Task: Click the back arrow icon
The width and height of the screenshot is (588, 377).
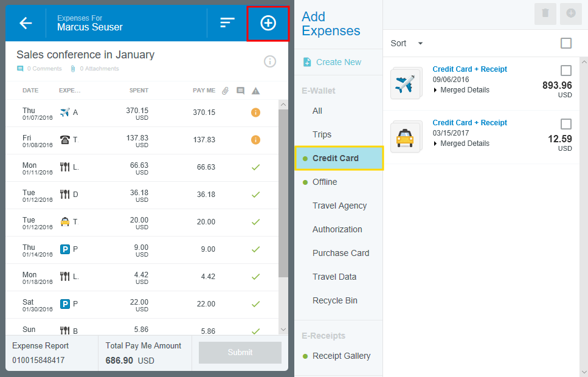Action: [x=26, y=23]
